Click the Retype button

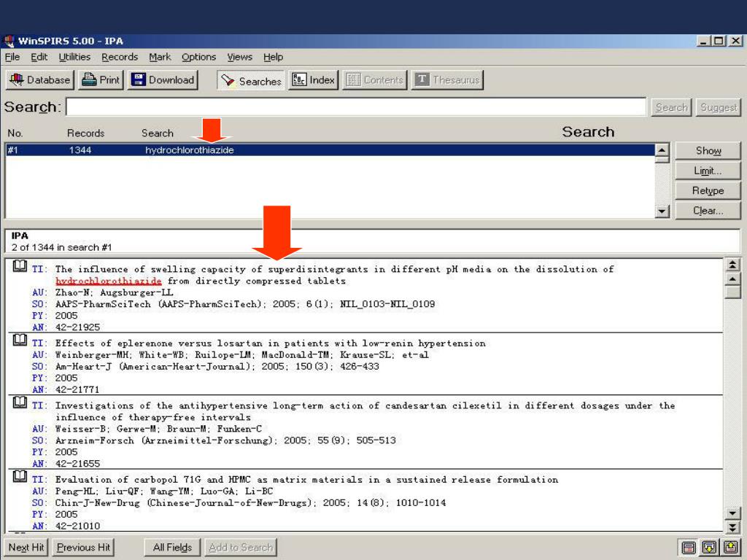point(708,191)
